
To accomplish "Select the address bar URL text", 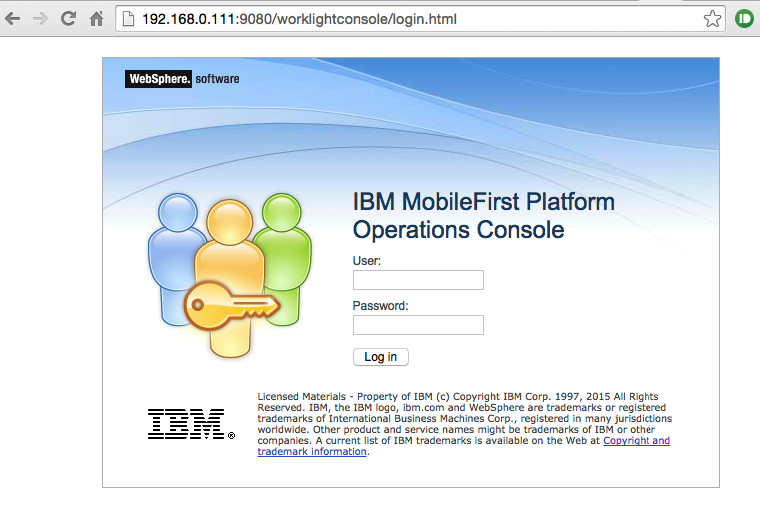I will (x=299, y=19).
